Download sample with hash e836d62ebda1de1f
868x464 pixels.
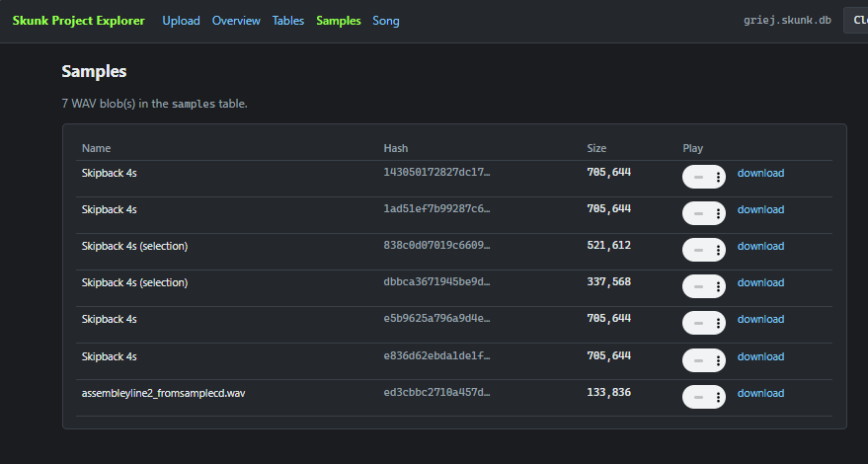coord(760,356)
